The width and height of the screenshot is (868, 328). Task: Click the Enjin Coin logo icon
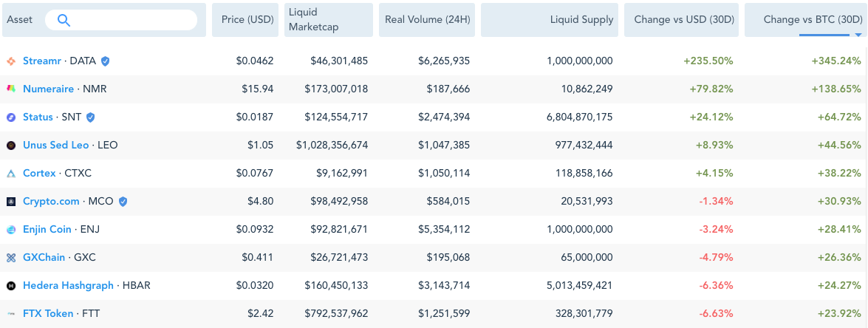pyautogui.click(x=11, y=230)
